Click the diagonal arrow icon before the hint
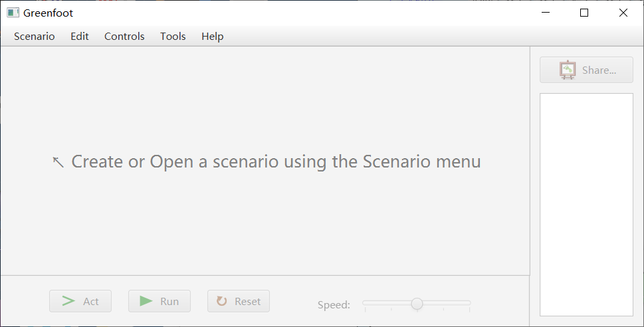The width and height of the screenshot is (644, 327). [x=58, y=162]
